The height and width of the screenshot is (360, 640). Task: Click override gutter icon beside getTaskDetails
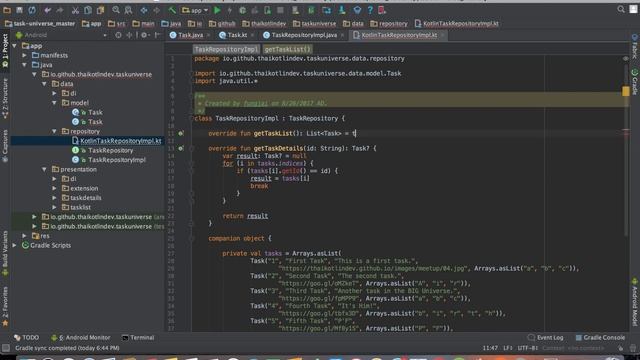[x=180, y=149]
